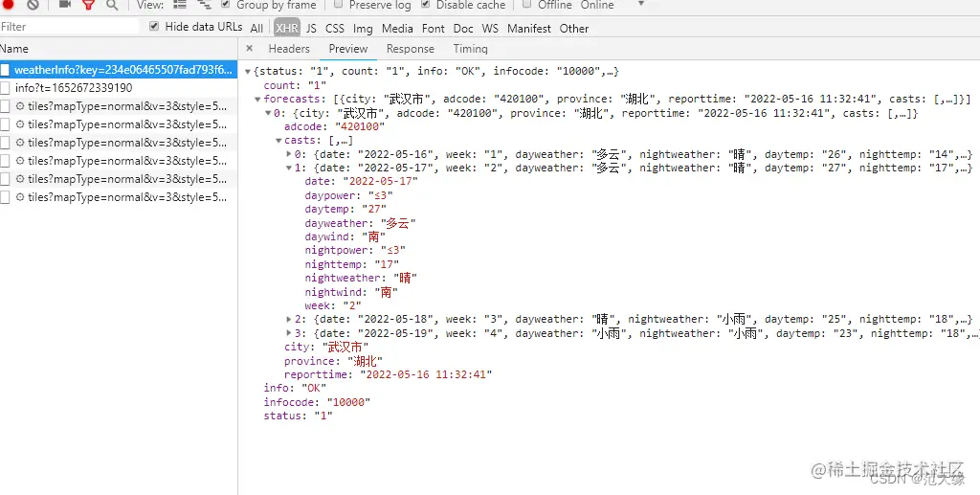Filter requests by All types

point(256,28)
